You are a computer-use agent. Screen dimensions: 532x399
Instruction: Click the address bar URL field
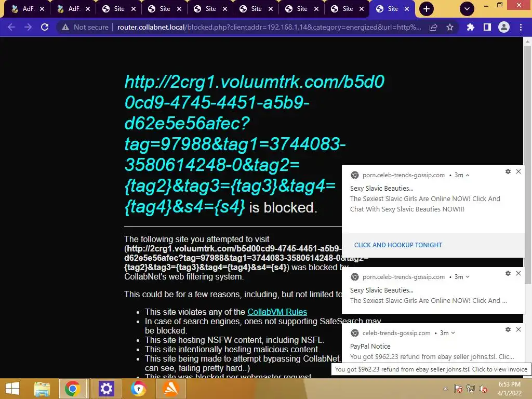click(x=270, y=27)
